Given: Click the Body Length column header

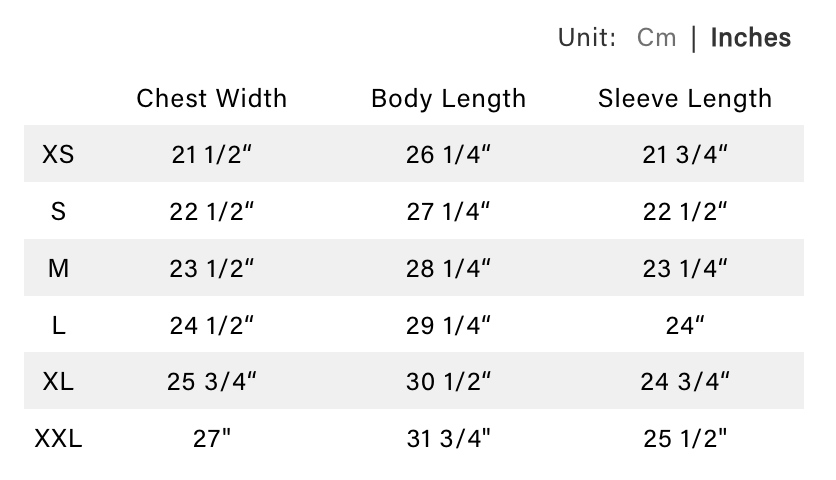Looking at the screenshot, I should click(448, 98).
